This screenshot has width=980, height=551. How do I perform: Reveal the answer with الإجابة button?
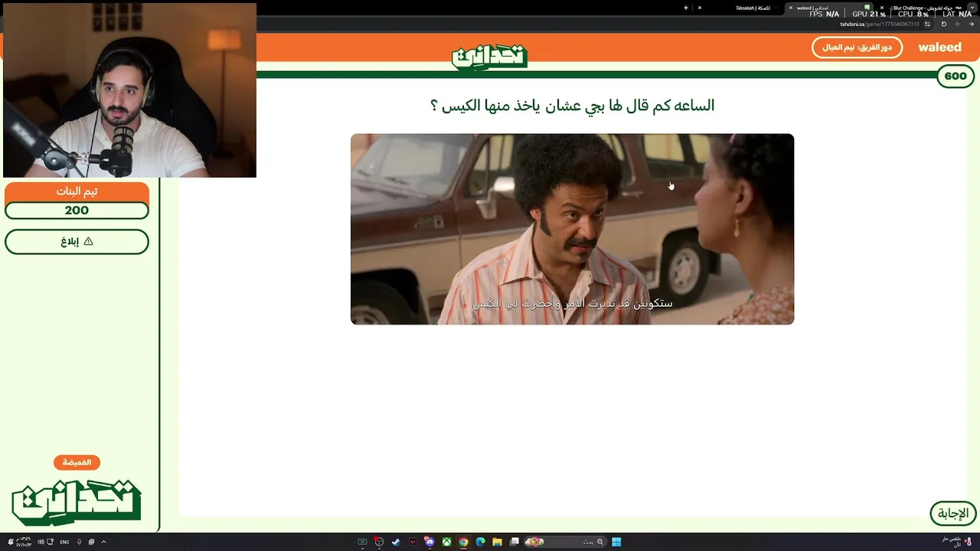click(953, 513)
